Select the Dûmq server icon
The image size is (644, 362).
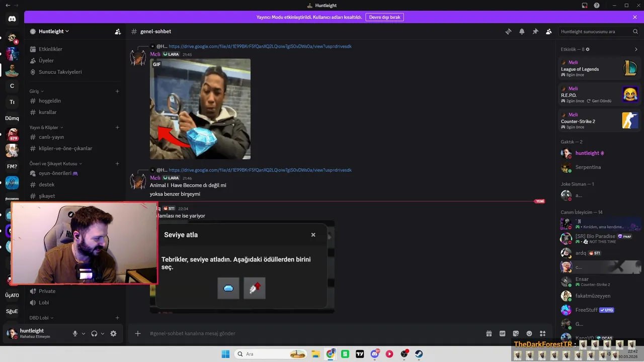(12, 118)
